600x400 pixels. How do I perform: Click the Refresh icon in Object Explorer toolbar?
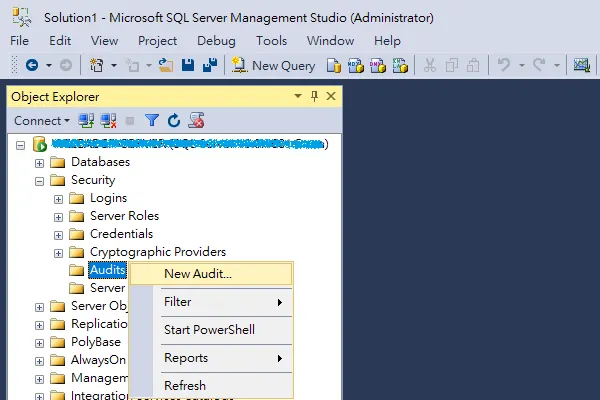174,121
